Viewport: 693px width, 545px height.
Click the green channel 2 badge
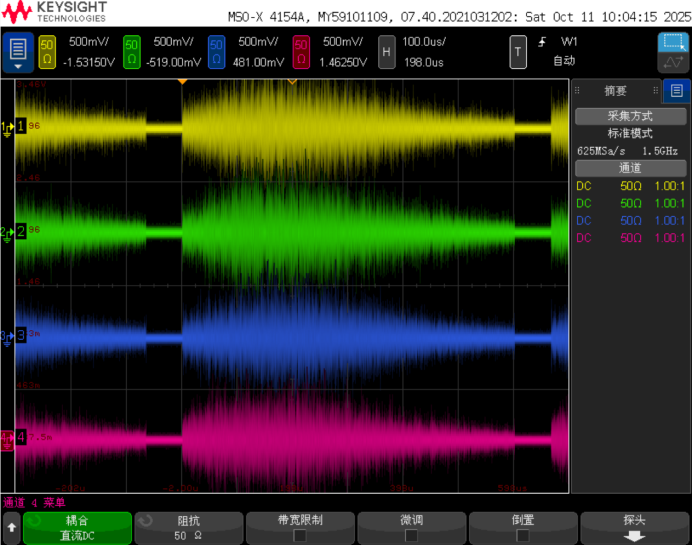point(131,52)
